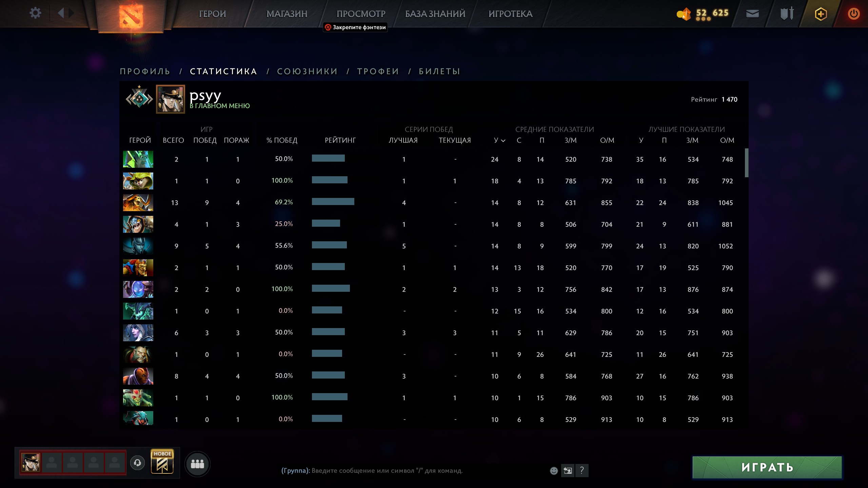The width and height of the screenshot is (868, 488).
Task: Sort the table by % ПОБЕД
Action: pos(282,140)
